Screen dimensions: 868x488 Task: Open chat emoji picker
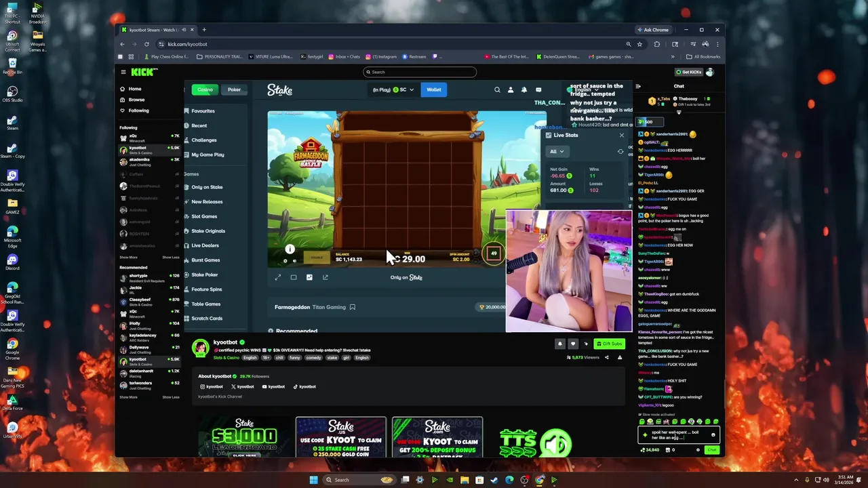713,434
